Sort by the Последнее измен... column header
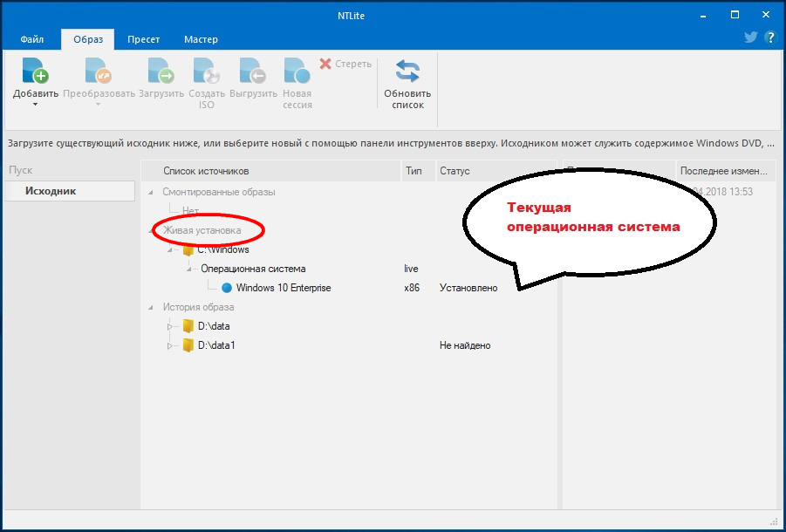 pyautogui.click(x=725, y=171)
